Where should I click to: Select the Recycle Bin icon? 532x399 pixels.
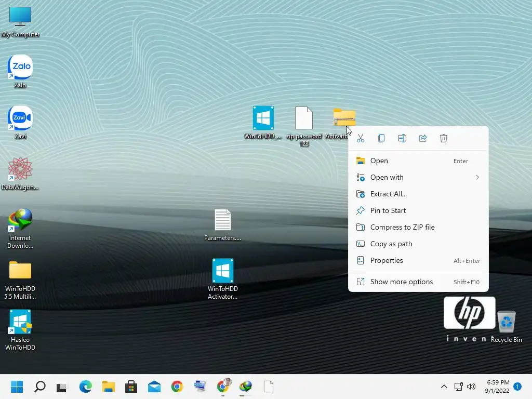click(x=506, y=327)
